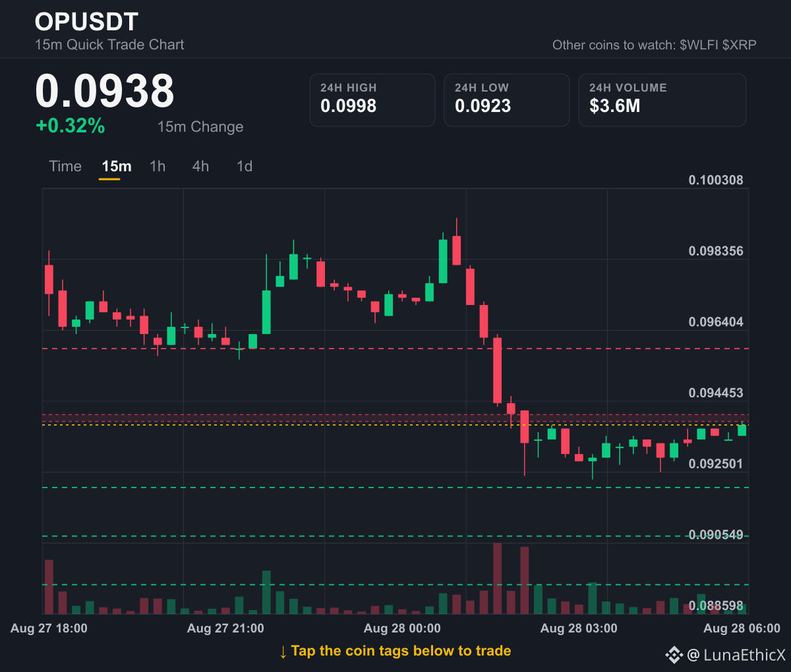Click the 0.096404 price axis label
This screenshot has height=672, width=791.
pos(716,322)
